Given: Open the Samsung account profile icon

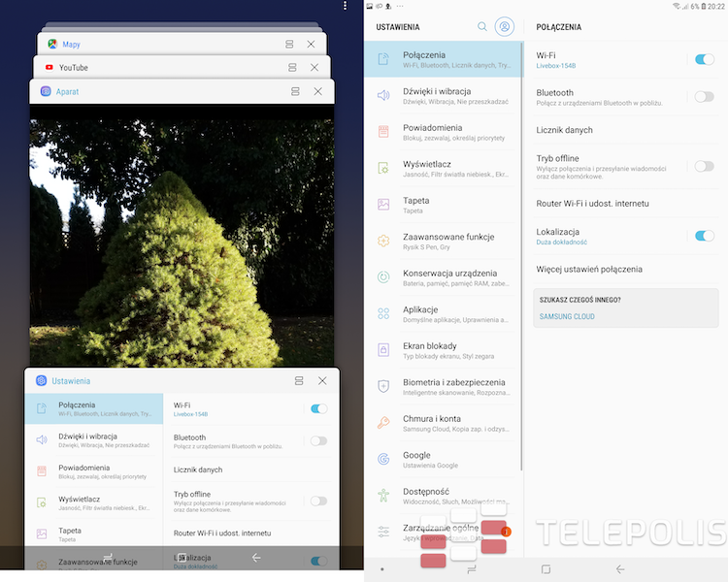Looking at the screenshot, I should (504, 27).
